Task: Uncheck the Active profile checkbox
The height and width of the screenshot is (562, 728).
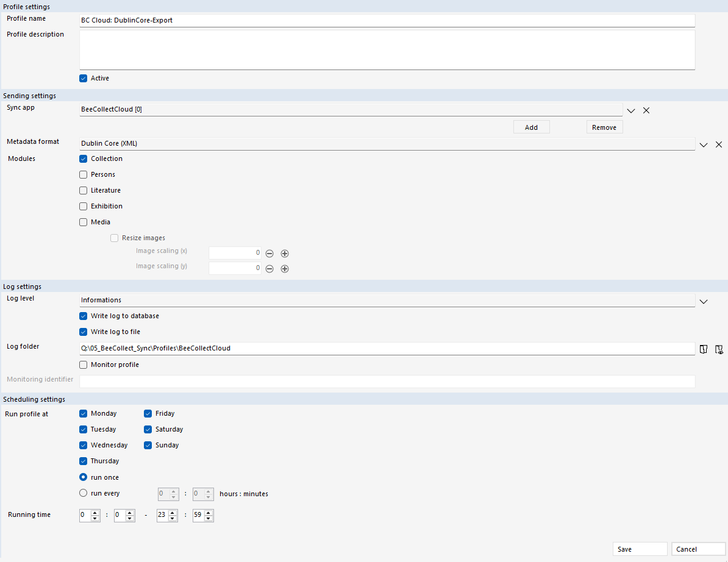Action: click(x=83, y=78)
